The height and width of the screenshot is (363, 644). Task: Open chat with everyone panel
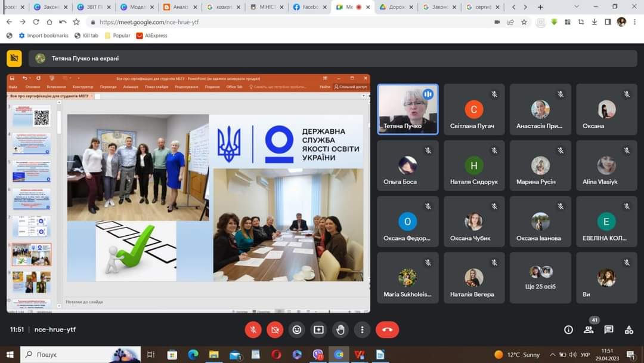[609, 330]
